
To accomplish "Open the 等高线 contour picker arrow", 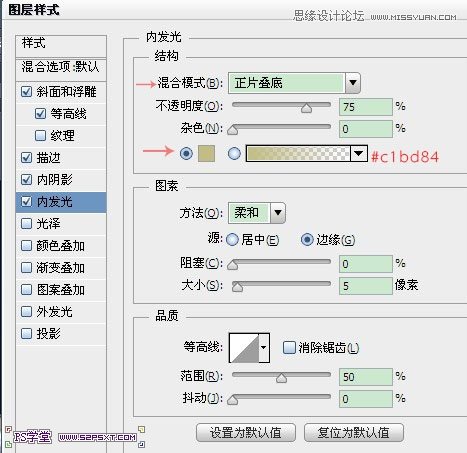I will 264,348.
